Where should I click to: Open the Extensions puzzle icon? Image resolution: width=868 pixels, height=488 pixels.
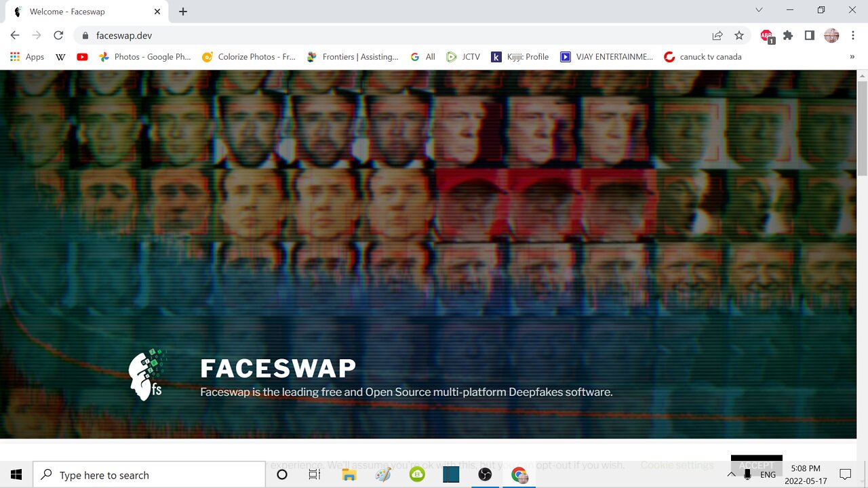click(788, 35)
